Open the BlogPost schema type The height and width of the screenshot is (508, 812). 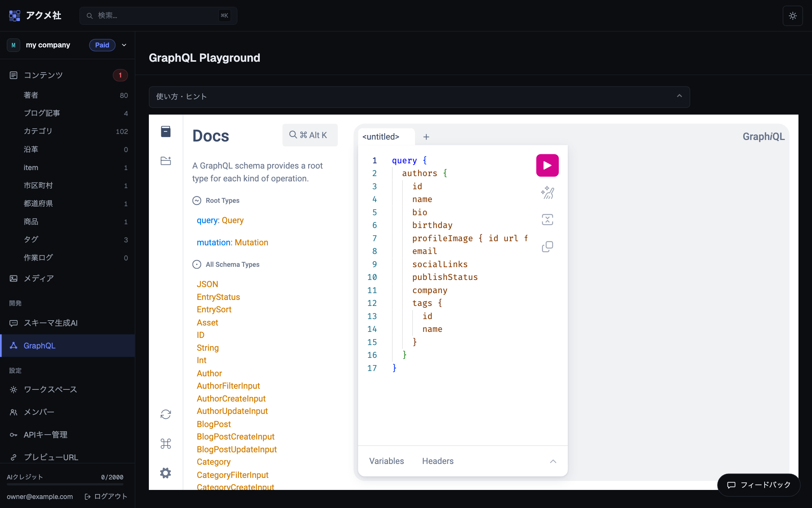[214, 424]
